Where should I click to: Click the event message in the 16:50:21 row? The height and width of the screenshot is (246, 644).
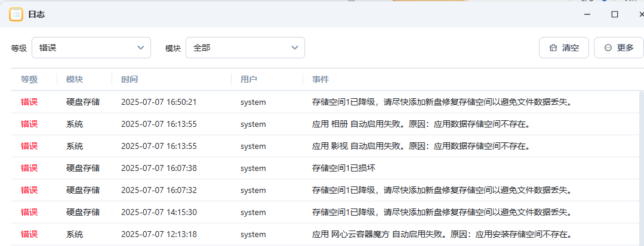442,102
